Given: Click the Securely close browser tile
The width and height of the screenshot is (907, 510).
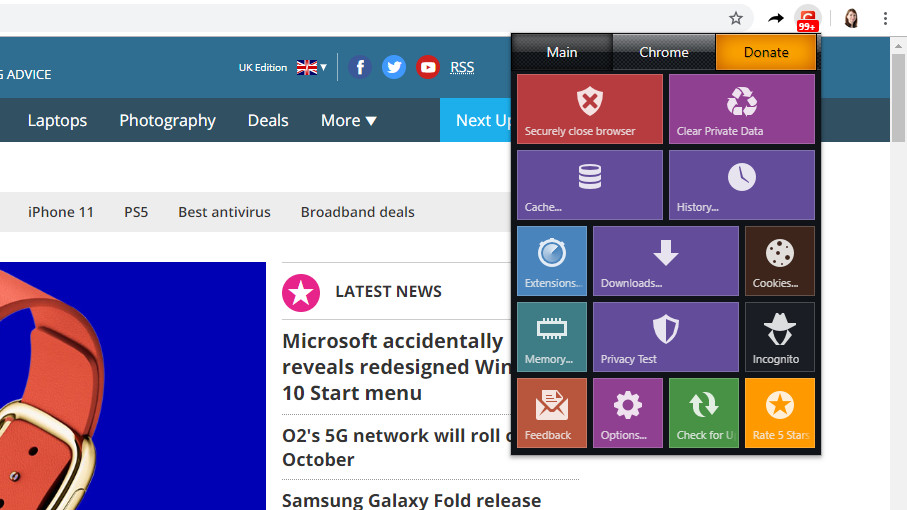Looking at the screenshot, I should [x=589, y=109].
